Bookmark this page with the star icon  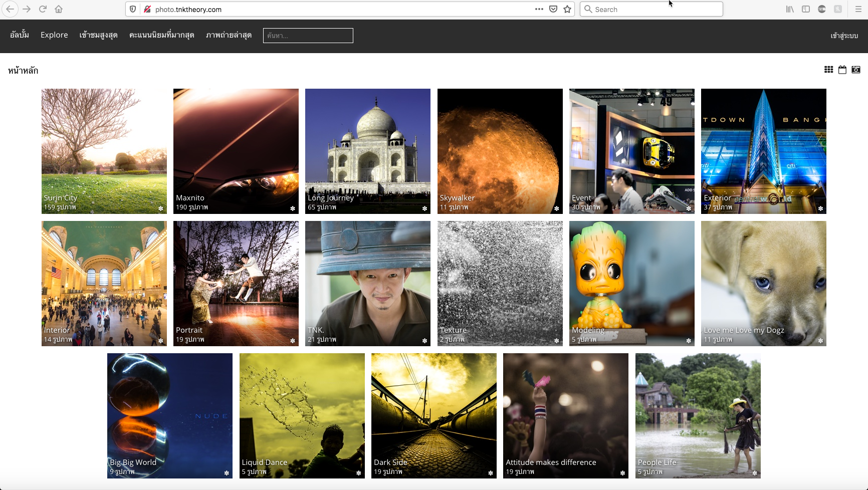567,9
